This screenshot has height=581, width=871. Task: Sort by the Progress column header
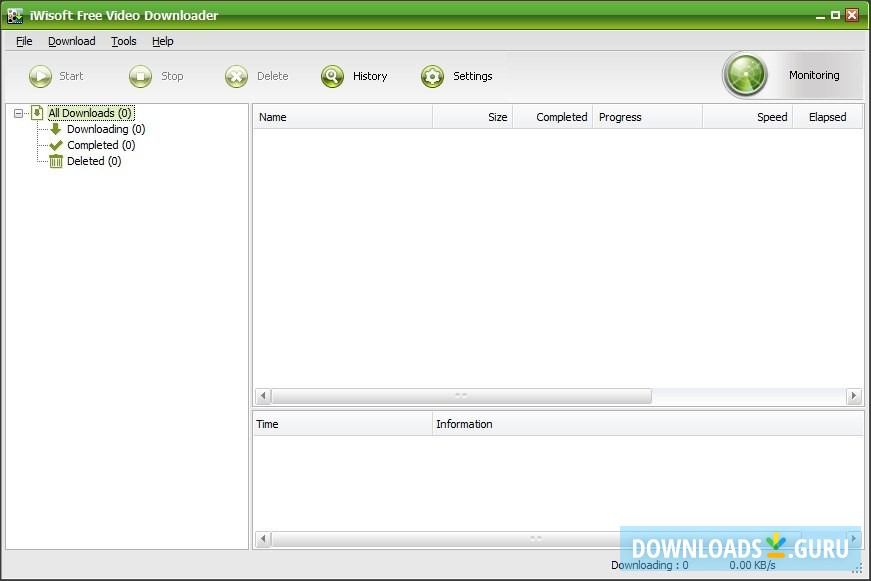tap(648, 117)
